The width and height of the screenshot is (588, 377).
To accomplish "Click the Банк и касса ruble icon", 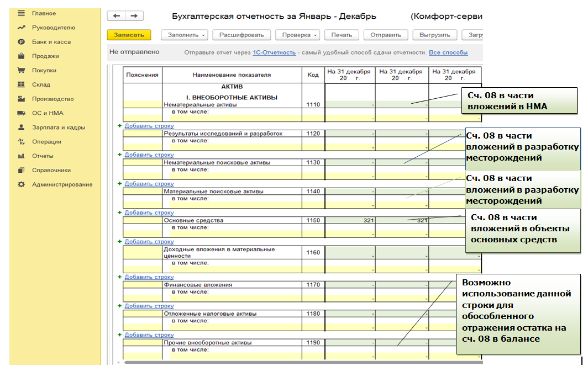I will (22, 41).
